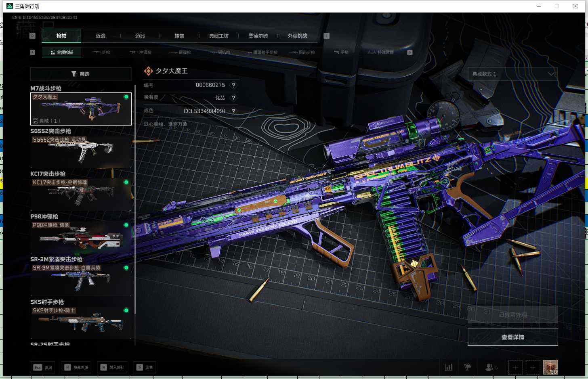Filter weapons by 手枪 category
This screenshot has width=588, height=379.
point(341,52)
